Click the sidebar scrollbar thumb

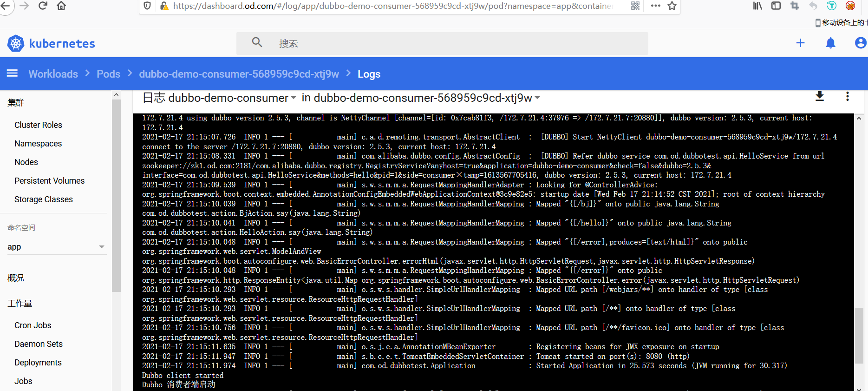pyautogui.click(x=116, y=195)
